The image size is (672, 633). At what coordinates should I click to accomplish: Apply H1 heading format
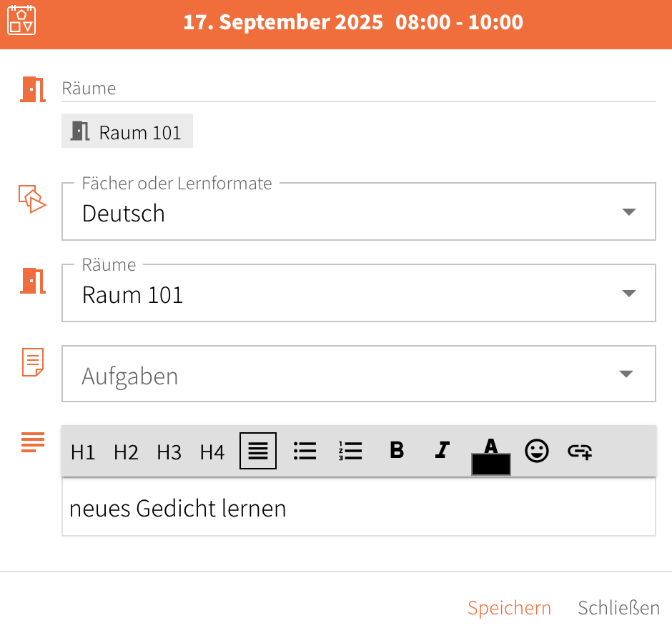83,452
